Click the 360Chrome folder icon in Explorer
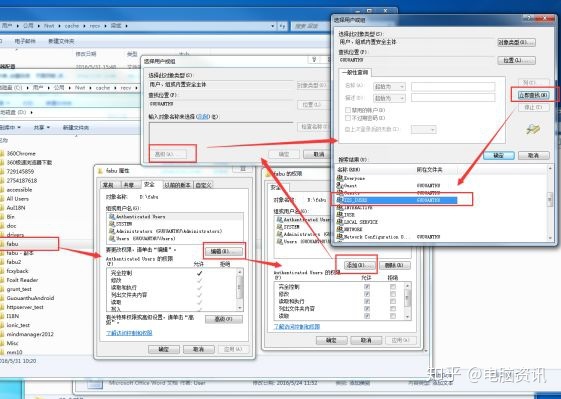561x399 pixels. tap(2, 154)
